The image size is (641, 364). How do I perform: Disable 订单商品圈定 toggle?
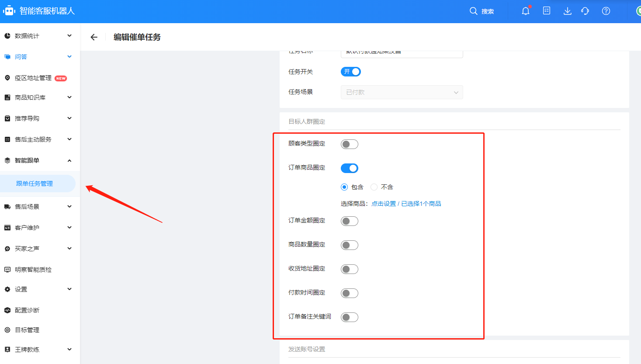tap(350, 168)
